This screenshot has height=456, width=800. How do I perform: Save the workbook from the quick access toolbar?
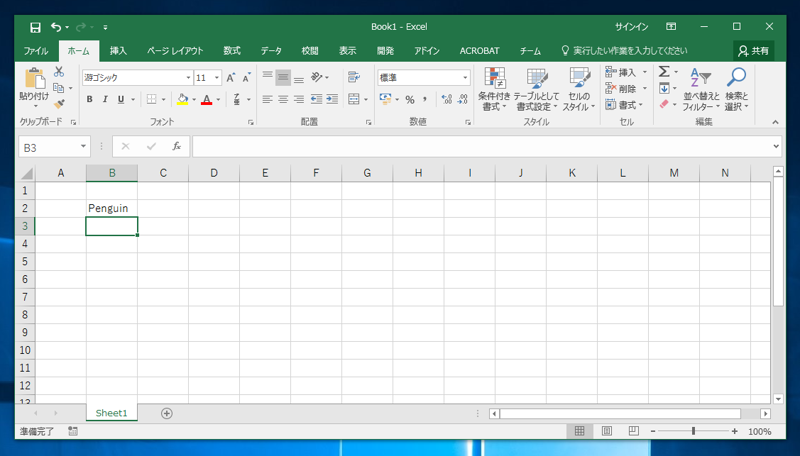pyautogui.click(x=35, y=27)
